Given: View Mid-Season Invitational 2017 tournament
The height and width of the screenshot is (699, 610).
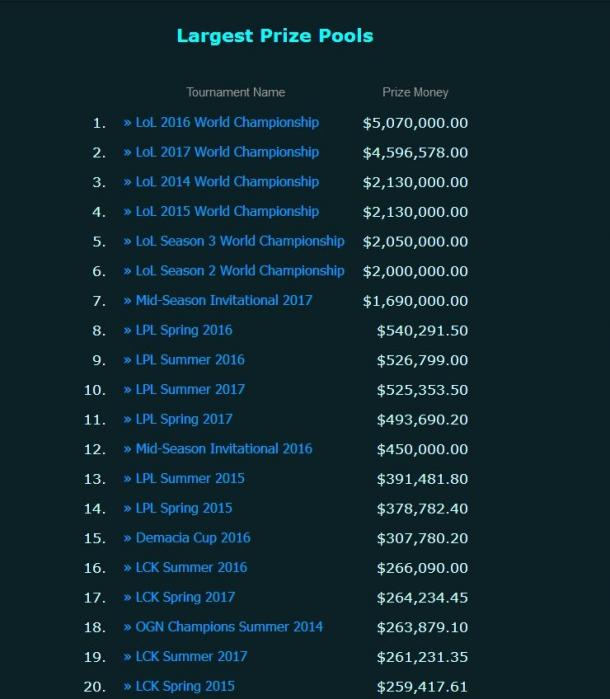Looking at the screenshot, I should [x=224, y=300].
